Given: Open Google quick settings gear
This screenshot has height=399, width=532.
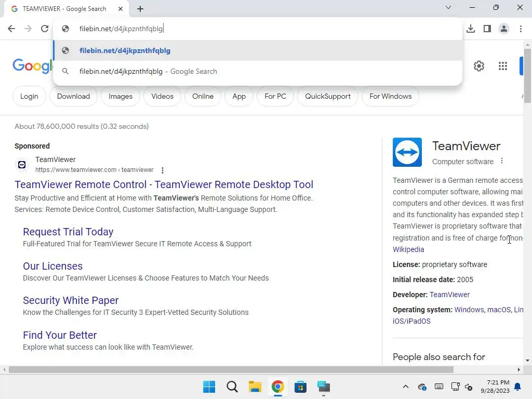Looking at the screenshot, I should [x=478, y=66].
